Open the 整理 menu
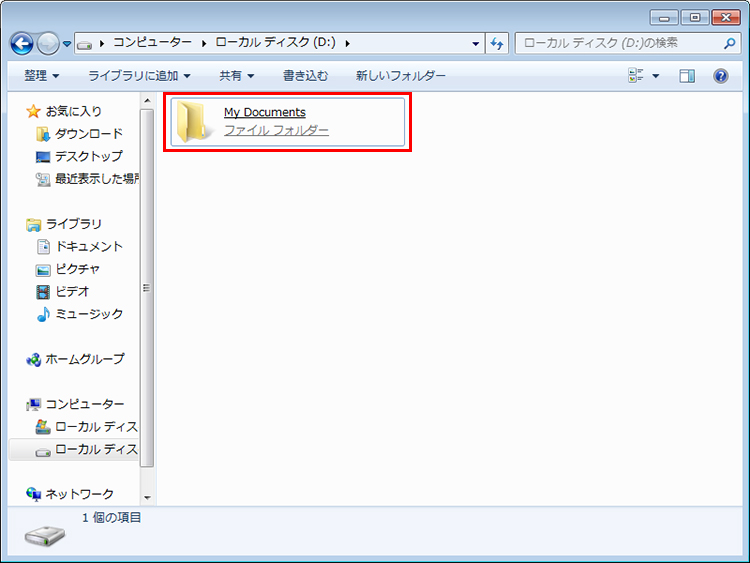The image size is (750, 563). [42, 76]
